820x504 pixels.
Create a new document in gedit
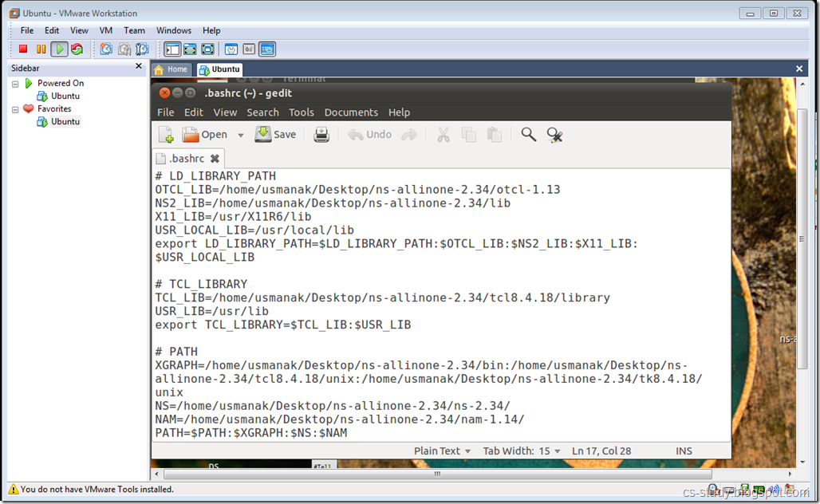[166, 135]
